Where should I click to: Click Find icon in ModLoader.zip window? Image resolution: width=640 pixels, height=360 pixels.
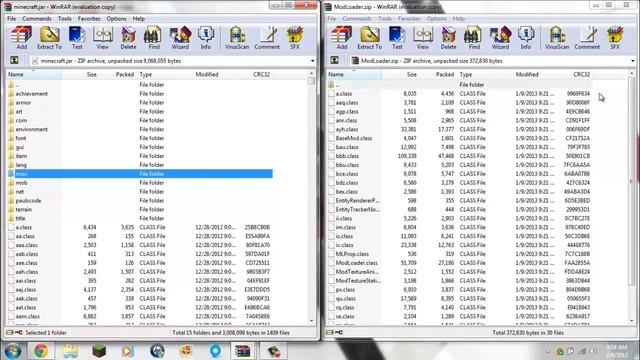(474, 38)
